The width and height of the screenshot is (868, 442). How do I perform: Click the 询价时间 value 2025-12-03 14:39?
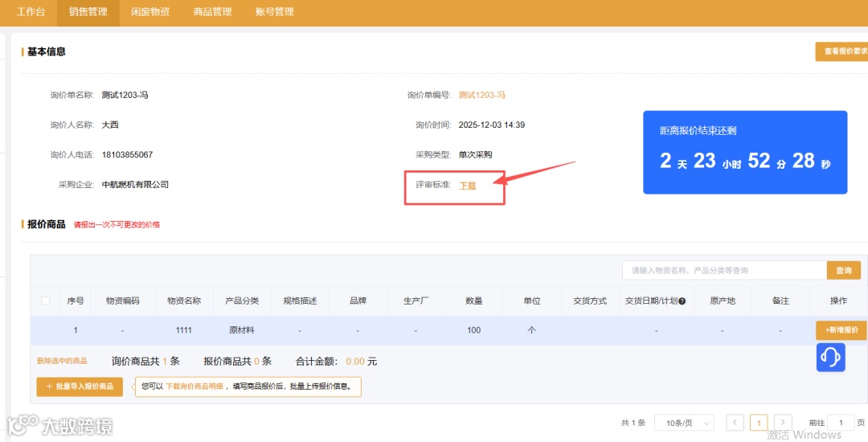pos(492,125)
